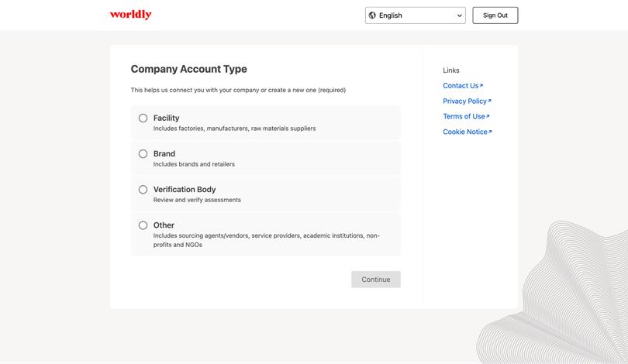Open the Terms of Use link
628x364 pixels.
click(x=464, y=116)
